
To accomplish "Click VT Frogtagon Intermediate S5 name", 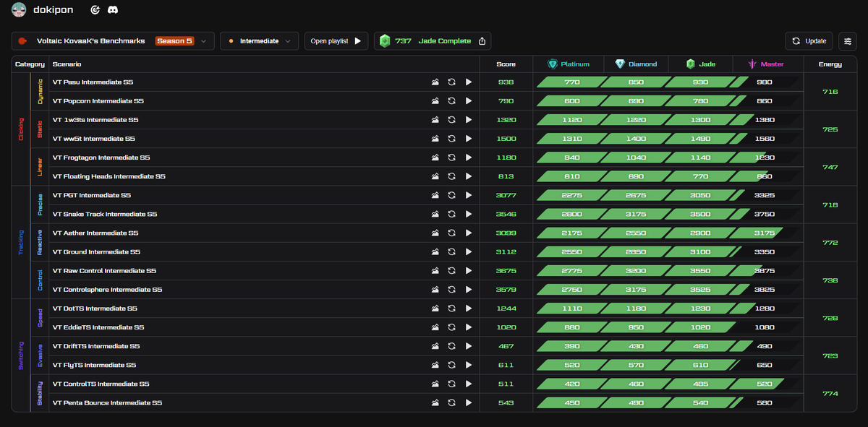I will click(101, 158).
